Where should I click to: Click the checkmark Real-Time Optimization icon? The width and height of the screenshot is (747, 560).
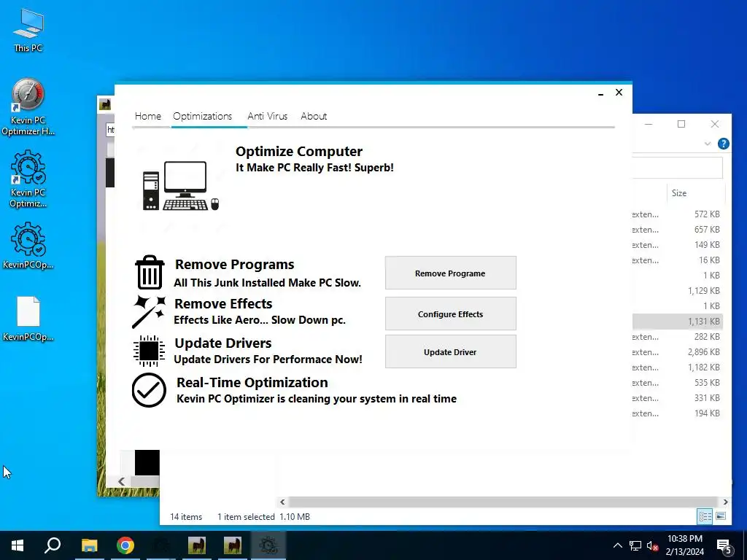coord(149,391)
